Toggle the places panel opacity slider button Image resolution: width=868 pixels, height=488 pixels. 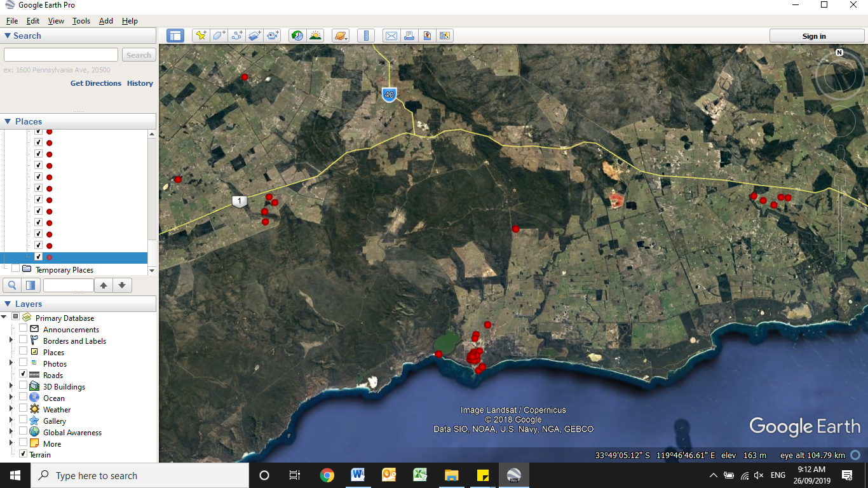point(30,285)
